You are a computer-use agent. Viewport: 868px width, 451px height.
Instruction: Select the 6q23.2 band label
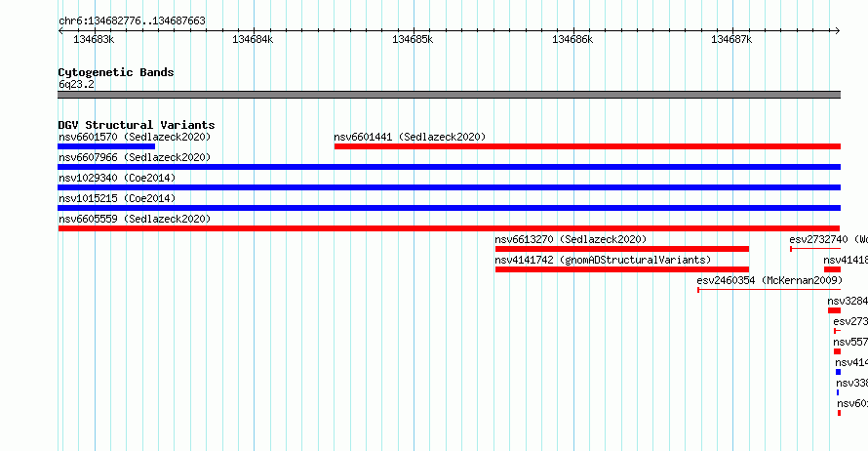tap(76, 84)
